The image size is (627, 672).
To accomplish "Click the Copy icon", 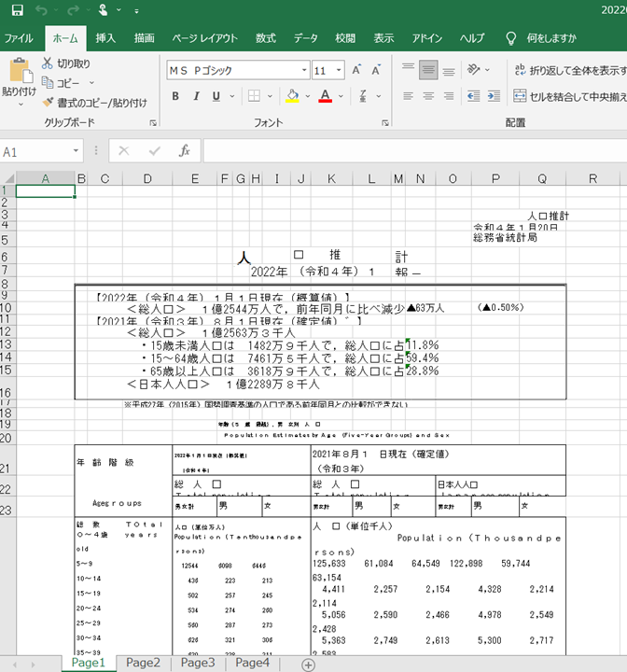I will (x=48, y=82).
